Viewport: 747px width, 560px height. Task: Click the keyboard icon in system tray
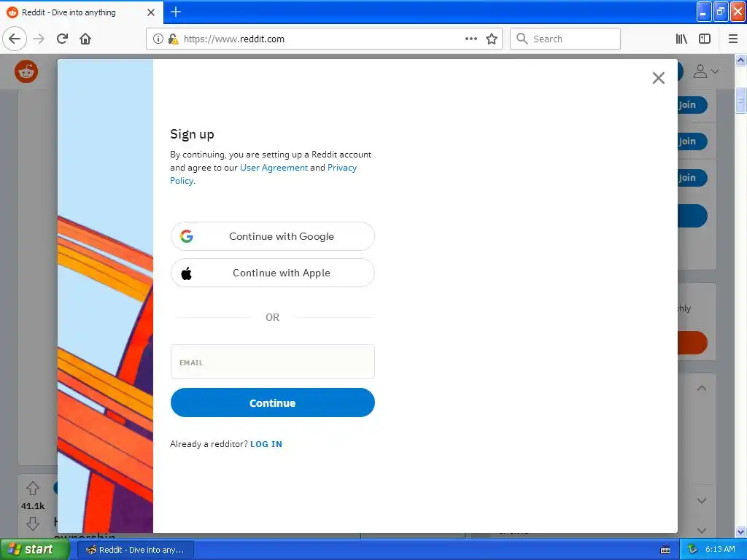click(x=665, y=550)
